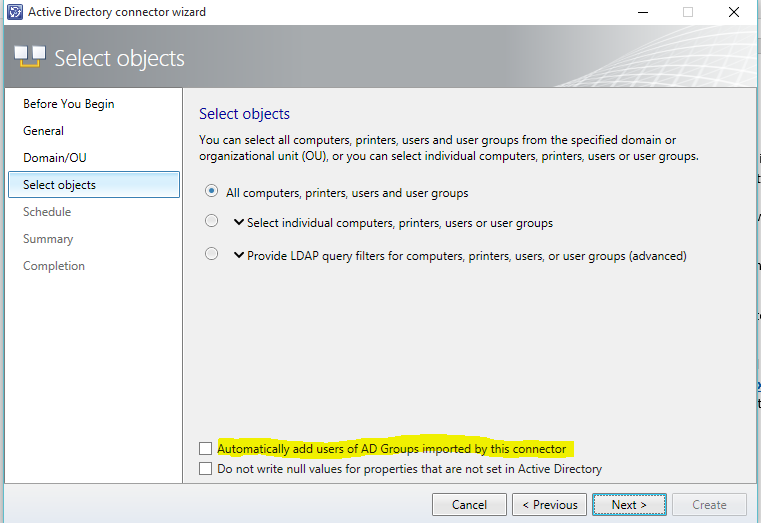This screenshot has width=761, height=523.
Task: Open the Schedule step
Action: pyautogui.click(x=47, y=212)
